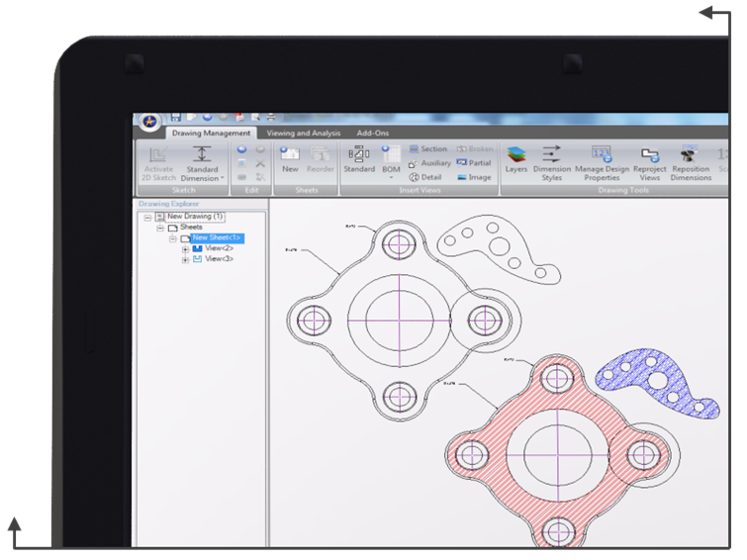
Task: Click the printer icon in the title bar
Action: [271, 117]
